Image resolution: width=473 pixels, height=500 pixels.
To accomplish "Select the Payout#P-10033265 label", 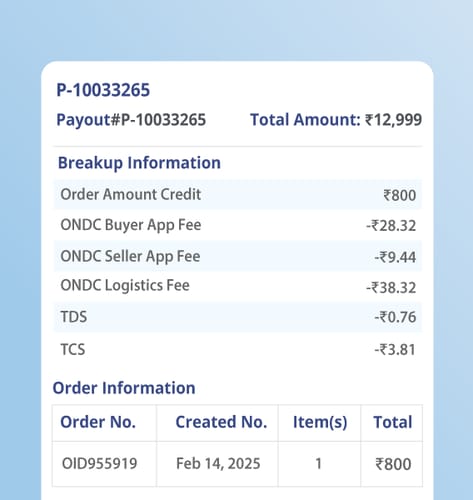I will (131, 120).
